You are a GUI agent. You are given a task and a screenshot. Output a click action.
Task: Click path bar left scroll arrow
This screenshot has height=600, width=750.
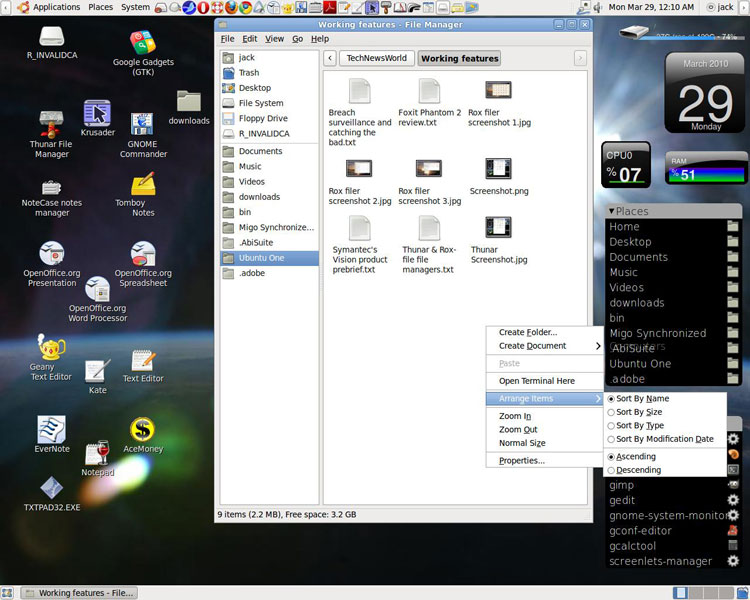pyautogui.click(x=330, y=58)
